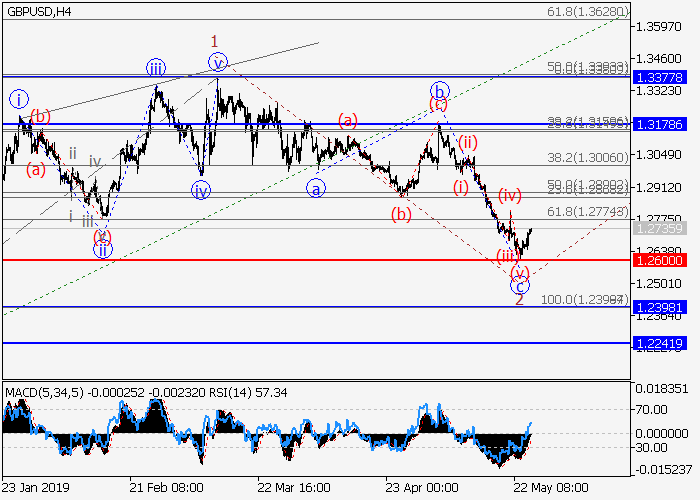Image resolution: width=700 pixels, height=500 pixels.
Task: Click the circled blue wave iii marker
Action: [x=156, y=68]
